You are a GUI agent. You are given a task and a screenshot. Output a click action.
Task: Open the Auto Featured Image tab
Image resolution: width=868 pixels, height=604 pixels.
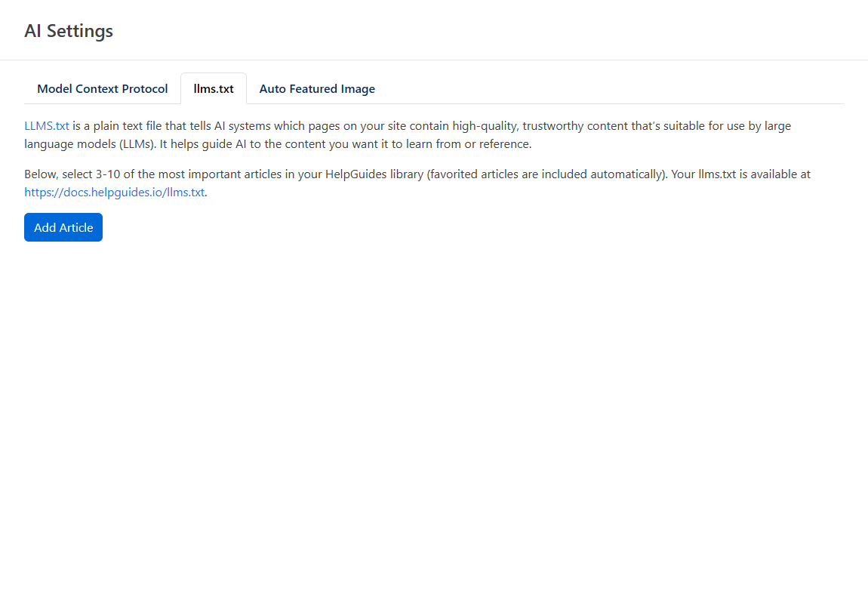click(317, 88)
